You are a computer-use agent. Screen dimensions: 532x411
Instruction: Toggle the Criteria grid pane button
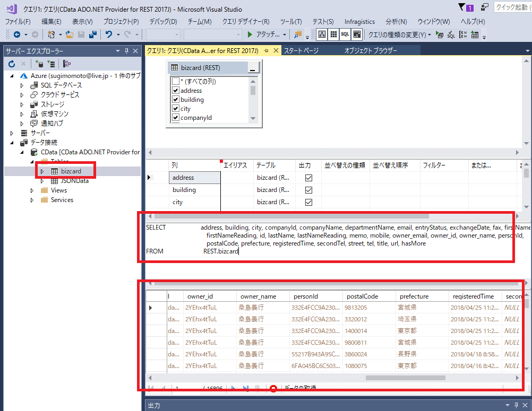333,34
